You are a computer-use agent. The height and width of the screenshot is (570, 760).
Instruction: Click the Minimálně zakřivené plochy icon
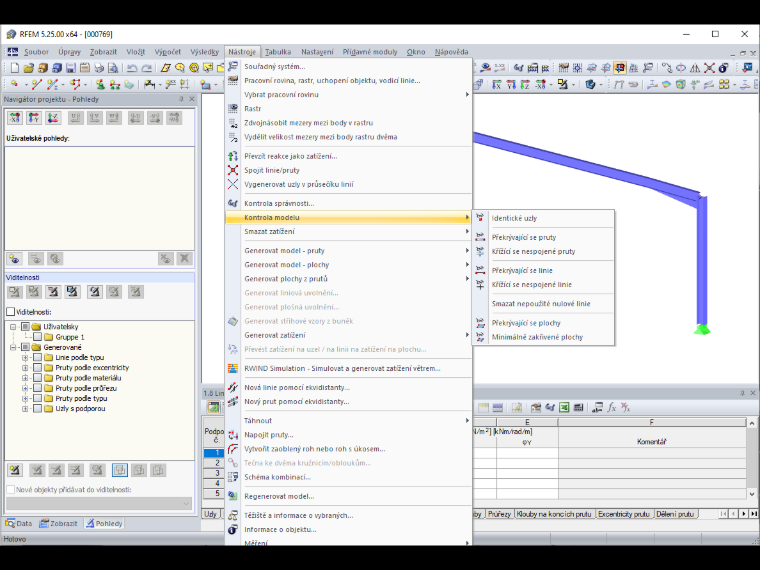click(480, 337)
